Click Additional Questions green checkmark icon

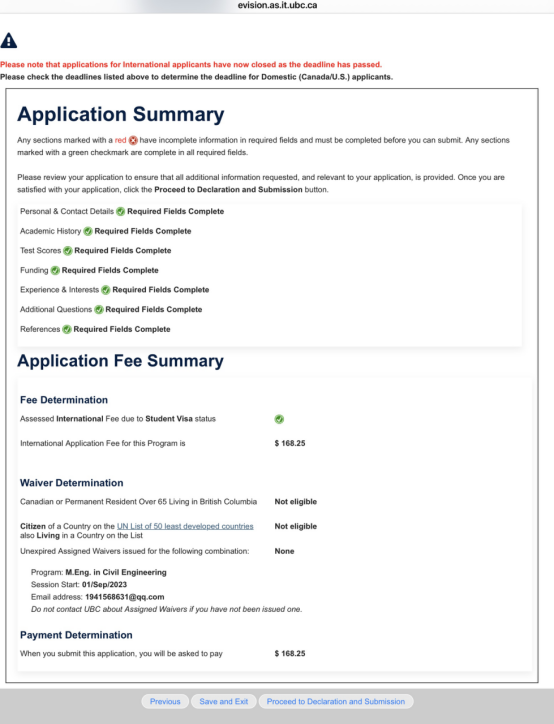pyautogui.click(x=99, y=310)
